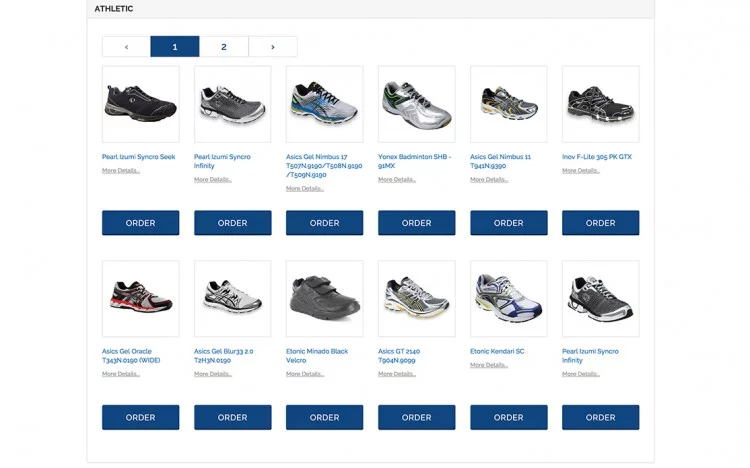Show More Details for Etonic Kendari SC
Image resolution: width=750 pixels, height=468 pixels.
click(489, 365)
